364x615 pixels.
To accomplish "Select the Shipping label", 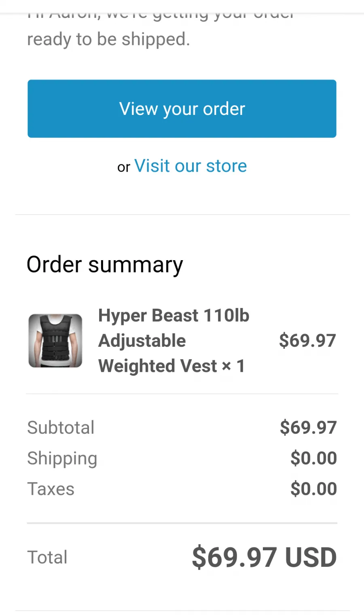I will pyautogui.click(x=62, y=458).
